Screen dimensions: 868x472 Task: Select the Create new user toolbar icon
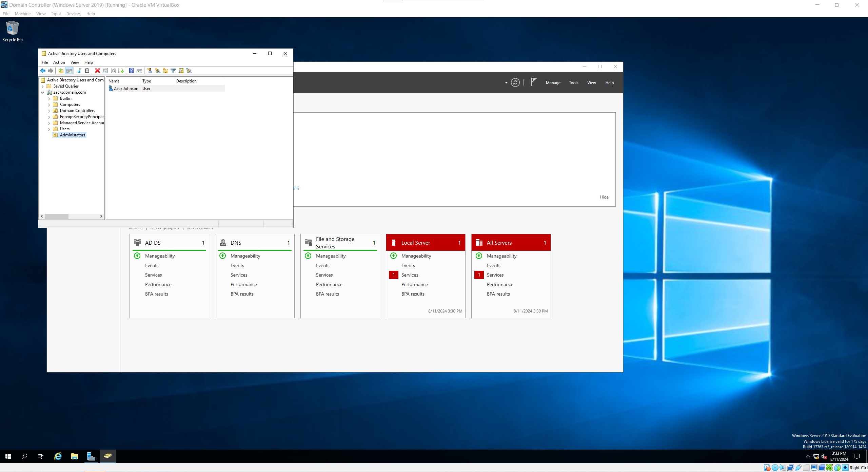(149, 71)
